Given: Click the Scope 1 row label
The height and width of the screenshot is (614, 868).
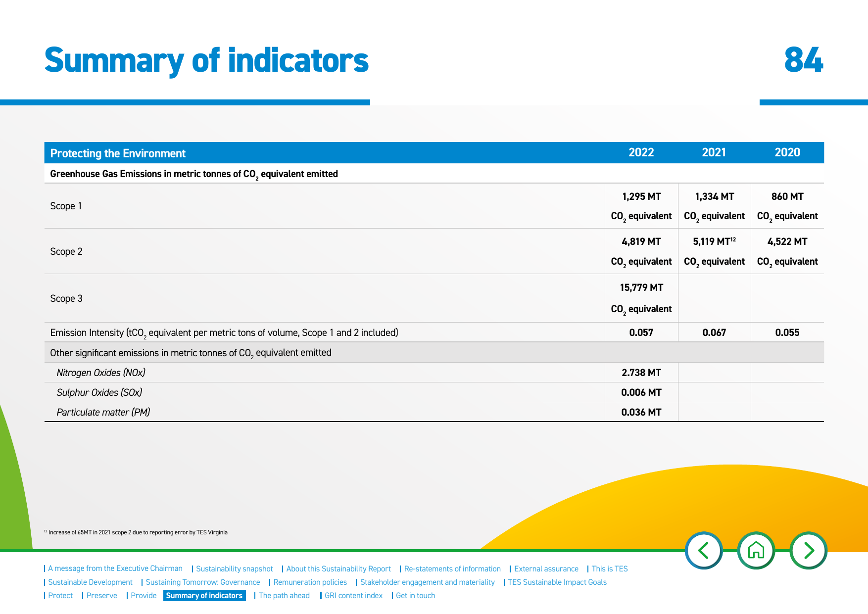Looking at the screenshot, I should point(66,206).
